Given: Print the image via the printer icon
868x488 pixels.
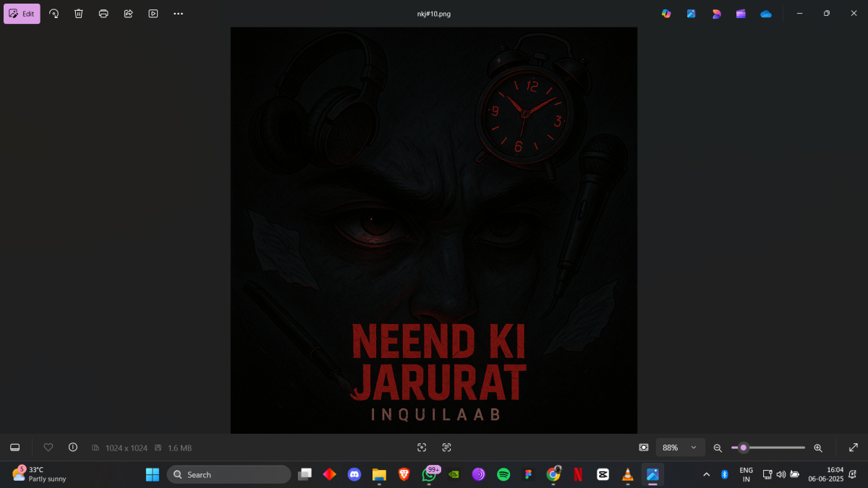Looking at the screenshot, I should pyautogui.click(x=103, y=14).
